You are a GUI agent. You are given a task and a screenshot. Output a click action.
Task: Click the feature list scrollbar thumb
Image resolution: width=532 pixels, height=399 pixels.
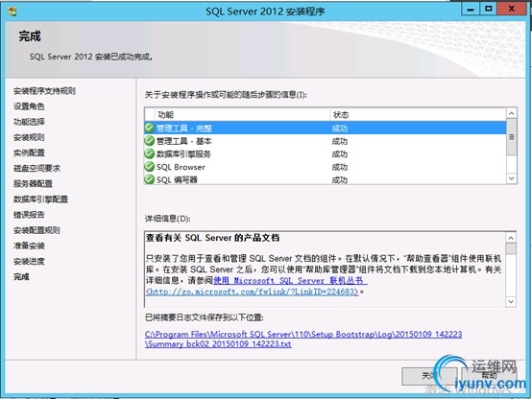coord(512,137)
